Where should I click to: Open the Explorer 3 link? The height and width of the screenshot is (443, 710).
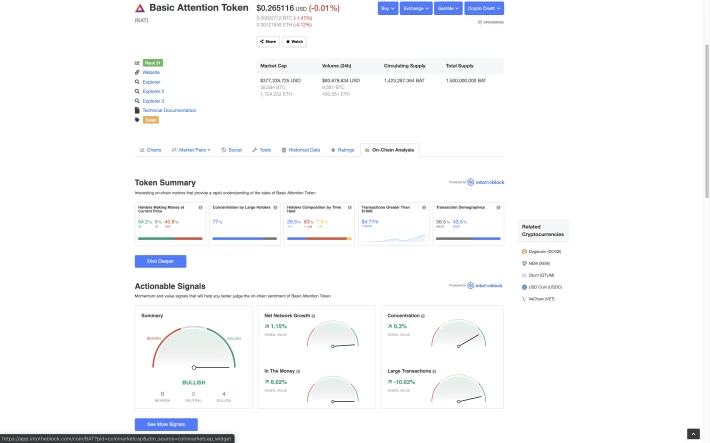click(154, 101)
